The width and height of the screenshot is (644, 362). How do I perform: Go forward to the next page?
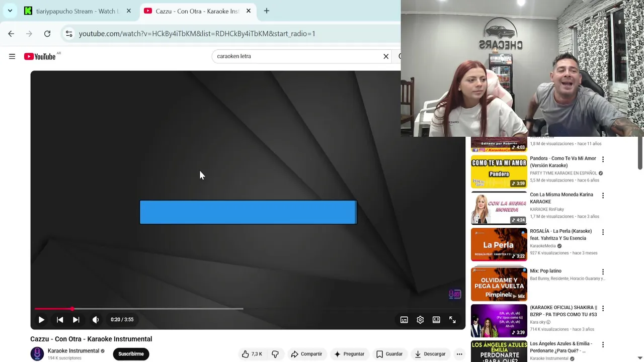click(x=29, y=34)
